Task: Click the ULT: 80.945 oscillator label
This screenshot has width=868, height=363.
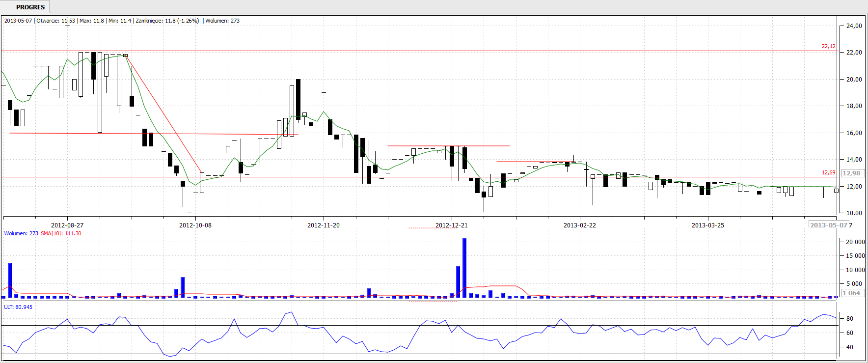Action: coord(18,307)
